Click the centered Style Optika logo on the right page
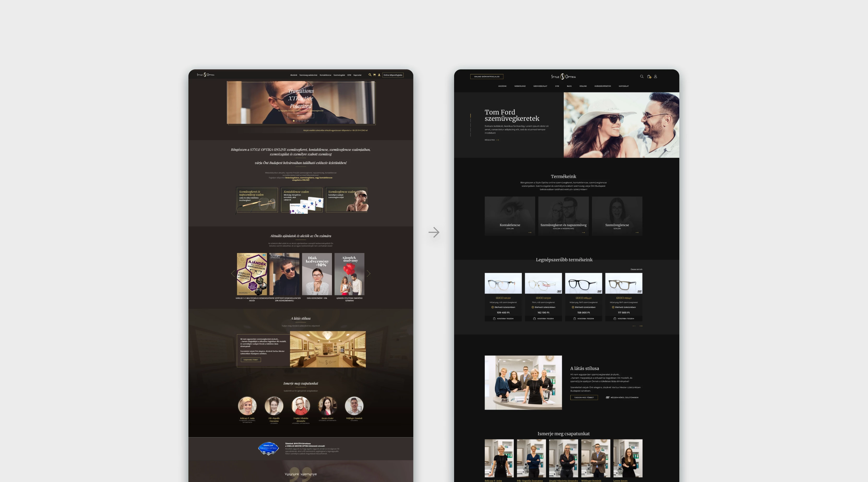 click(563, 77)
